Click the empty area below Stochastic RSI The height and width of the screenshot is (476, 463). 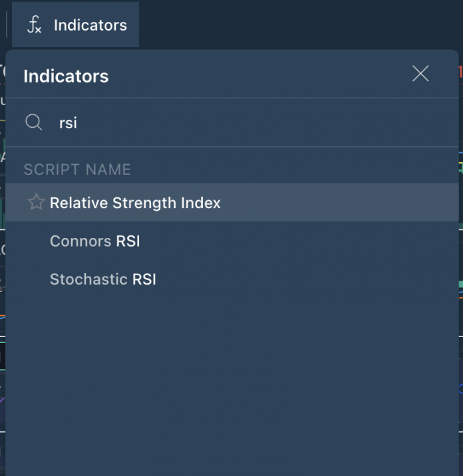pos(231,372)
